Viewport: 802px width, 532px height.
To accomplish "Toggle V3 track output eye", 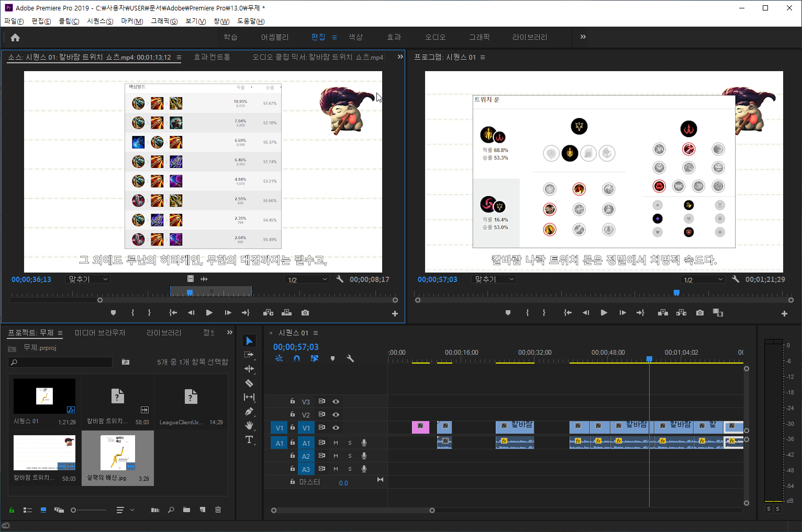I will point(336,402).
